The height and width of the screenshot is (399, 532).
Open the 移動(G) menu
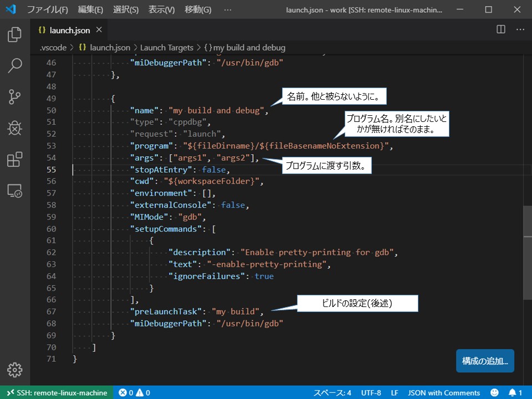(198, 9)
